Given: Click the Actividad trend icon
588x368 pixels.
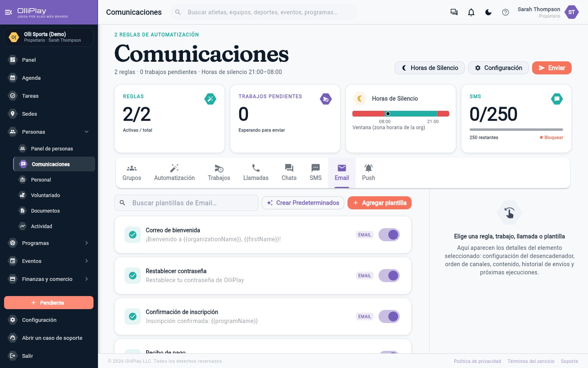Looking at the screenshot, I should pyautogui.click(x=22, y=226).
